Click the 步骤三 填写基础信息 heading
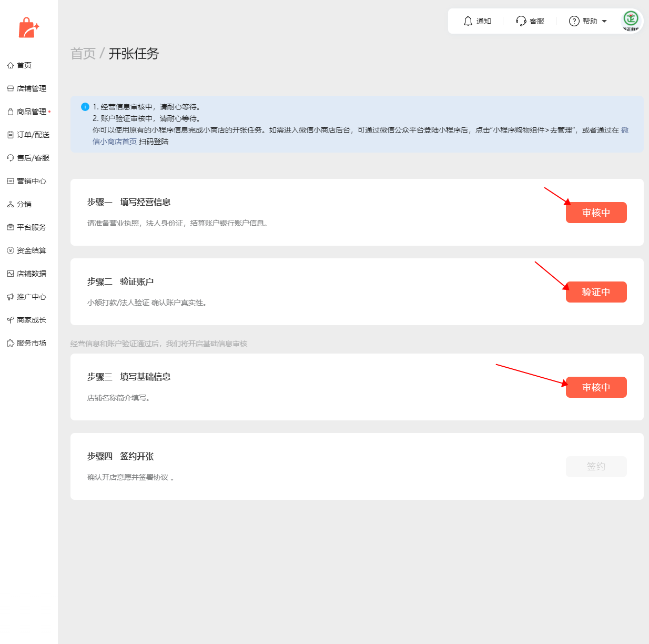This screenshot has width=649, height=644. coord(129,377)
